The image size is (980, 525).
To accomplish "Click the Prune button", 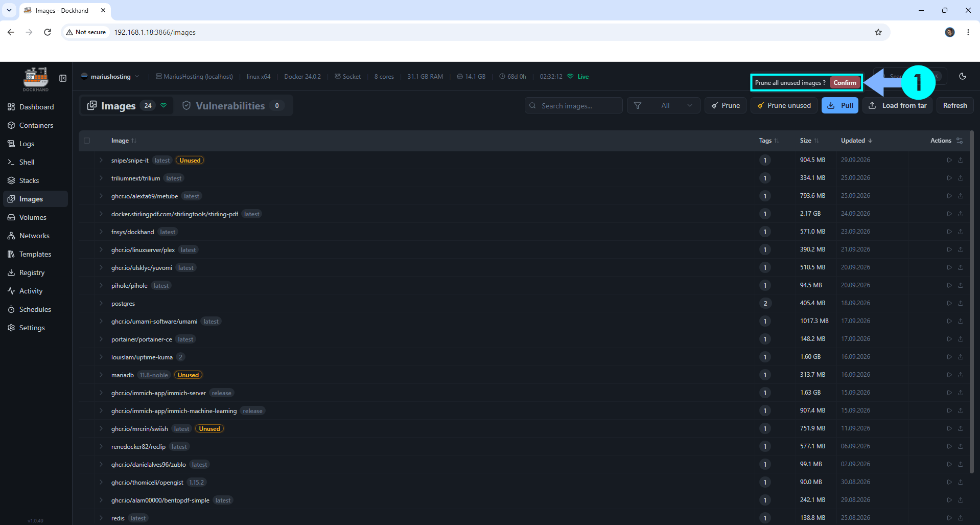I will (726, 105).
